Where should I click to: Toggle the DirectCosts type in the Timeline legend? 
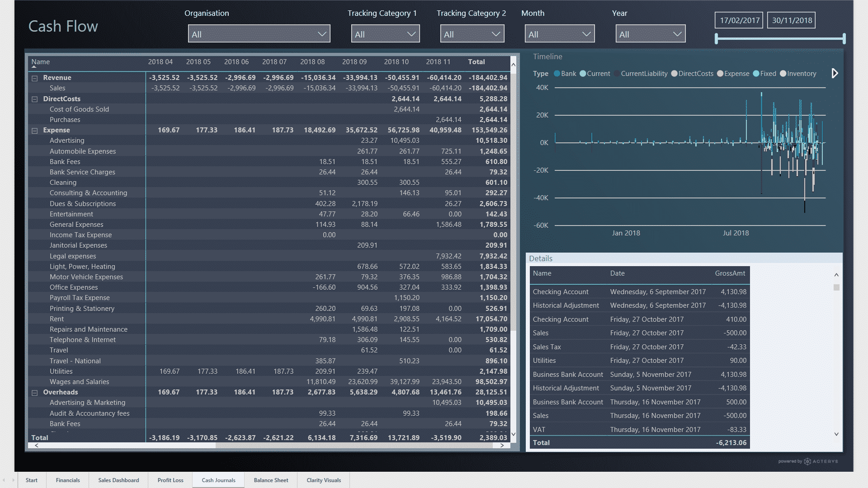pos(675,73)
